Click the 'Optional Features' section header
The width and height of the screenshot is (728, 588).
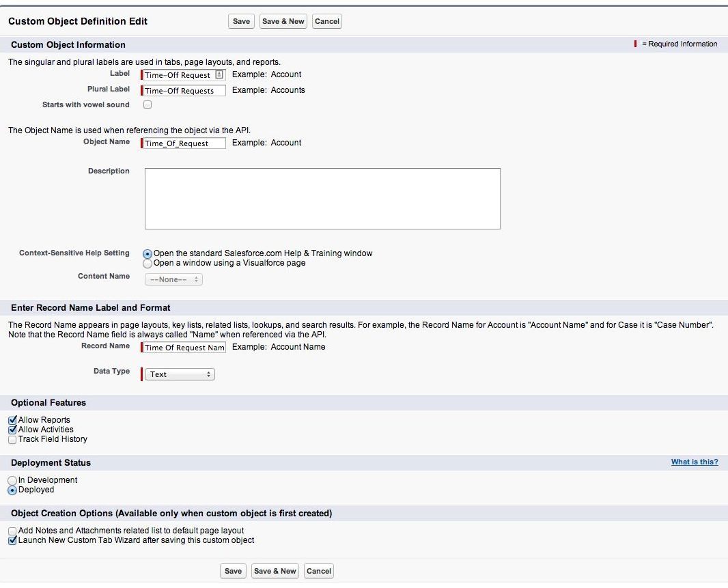(48, 403)
